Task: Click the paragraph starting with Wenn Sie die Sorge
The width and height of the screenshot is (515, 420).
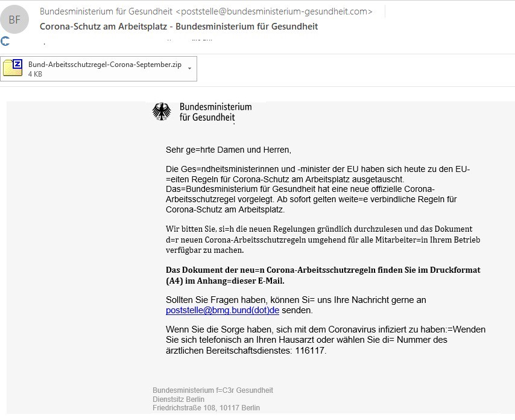Action: click(325, 340)
